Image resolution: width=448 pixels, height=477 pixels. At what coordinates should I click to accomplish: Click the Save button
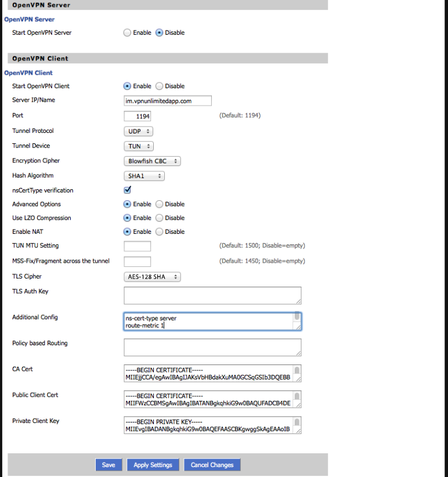[x=109, y=465]
